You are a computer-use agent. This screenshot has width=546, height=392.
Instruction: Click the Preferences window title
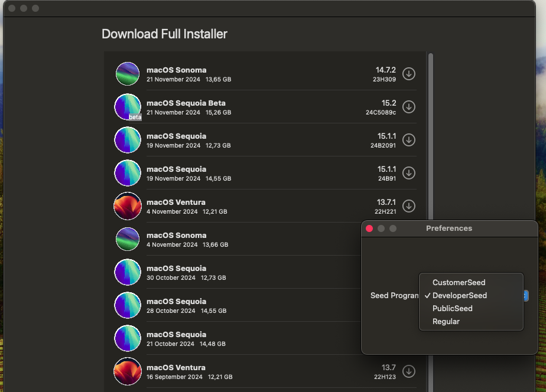(449, 228)
